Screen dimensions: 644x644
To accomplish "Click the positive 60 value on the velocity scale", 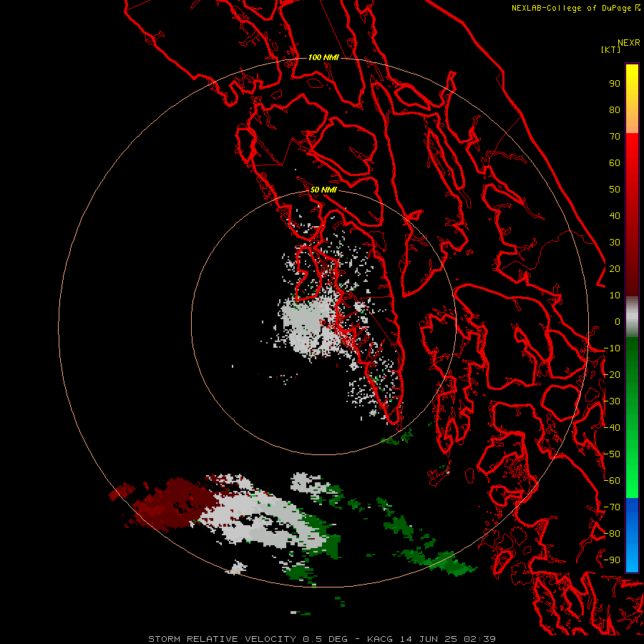I will point(615,163).
